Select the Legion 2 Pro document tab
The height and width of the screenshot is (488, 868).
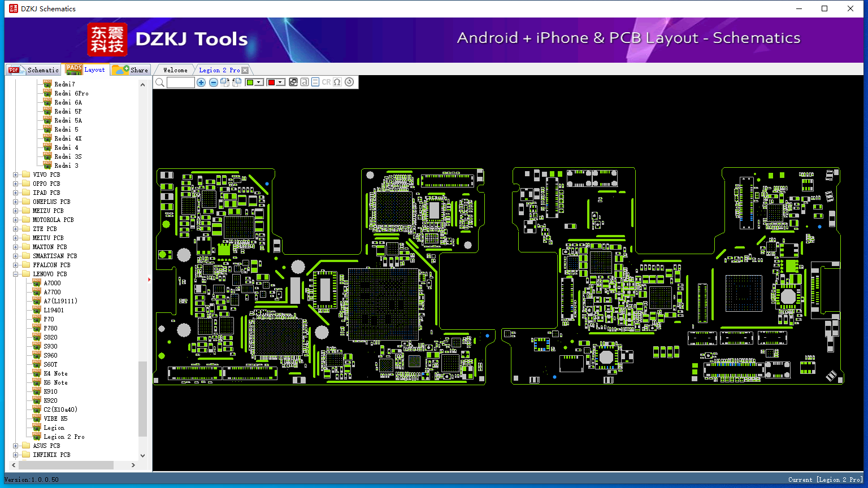[219, 70]
